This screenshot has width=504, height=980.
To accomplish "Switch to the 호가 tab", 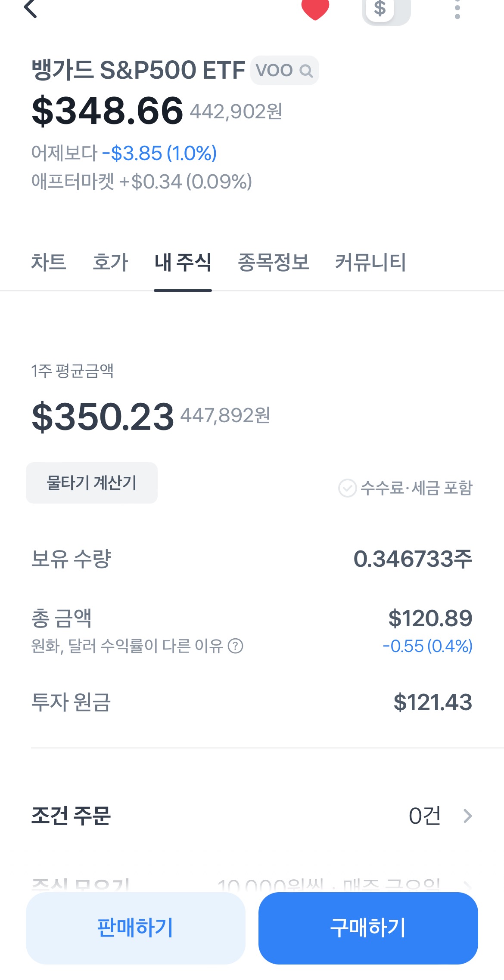I will click(111, 262).
